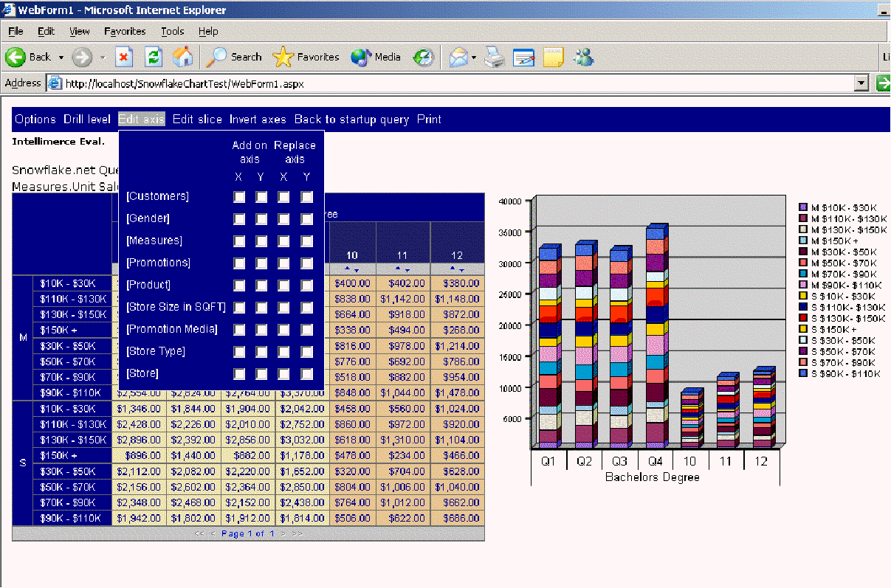Click Invert axes in the blue bar
The height and width of the screenshot is (588, 891).
tap(258, 120)
